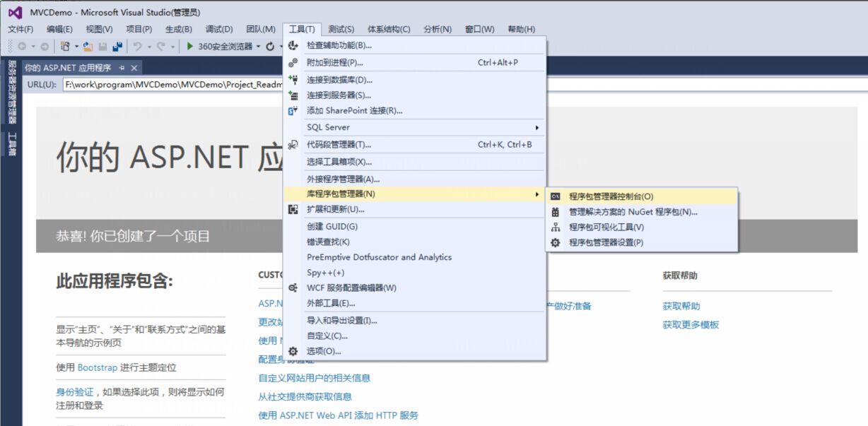The width and height of the screenshot is (868, 426).
Task: Click the new project toolbar icon
Action: pyautogui.click(x=65, y=47)
